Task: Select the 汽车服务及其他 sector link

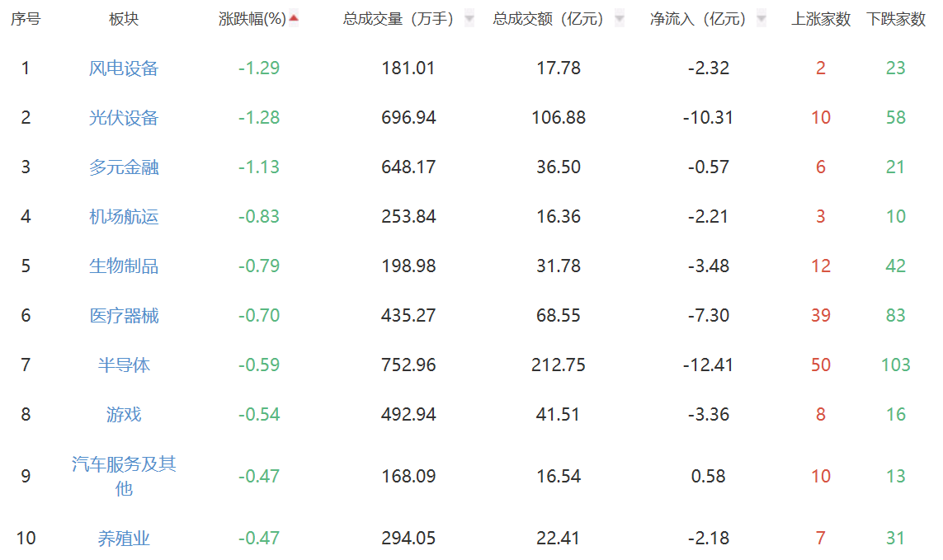Action: (124, 476)
